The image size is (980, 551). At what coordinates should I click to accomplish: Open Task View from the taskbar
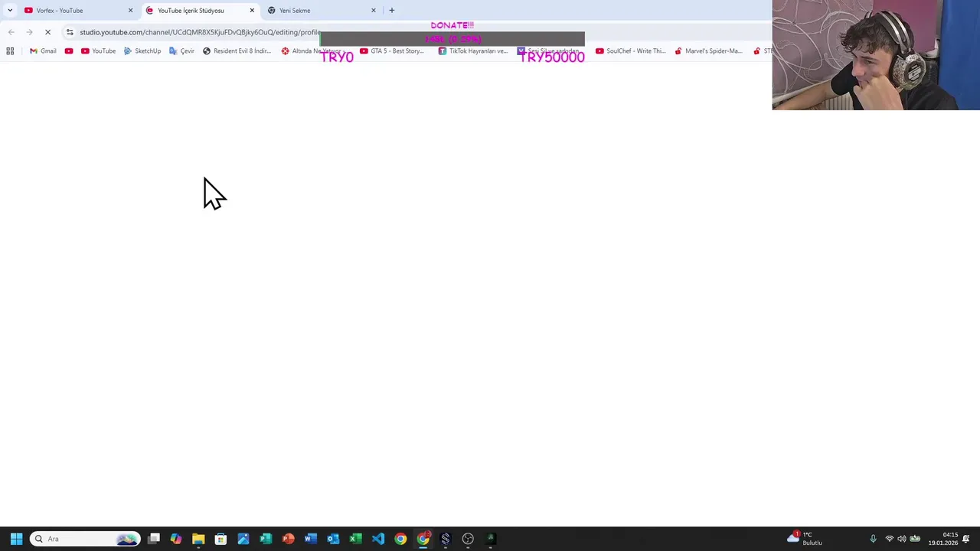click(x=154, y=539)
